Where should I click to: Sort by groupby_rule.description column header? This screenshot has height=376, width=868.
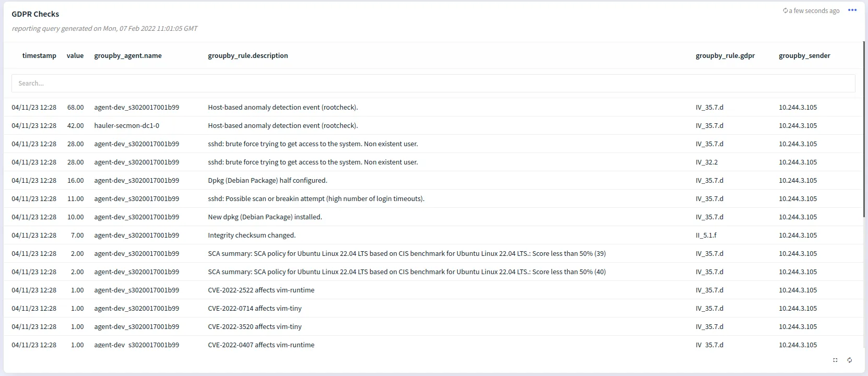pos(248,55)
